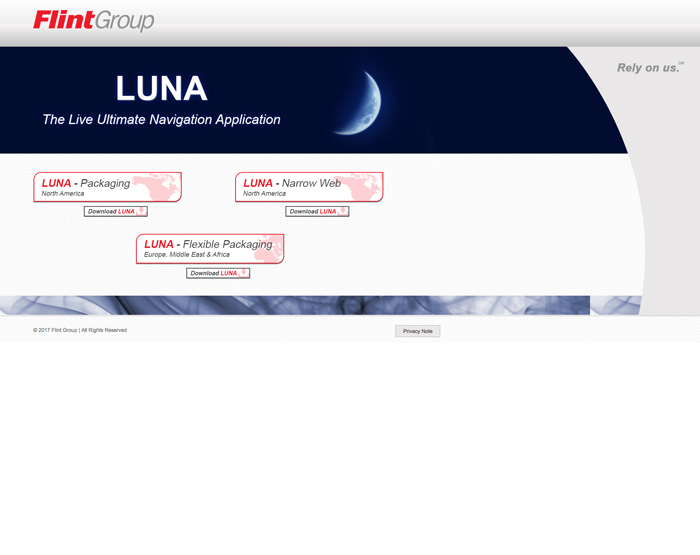Open the LUNA - Flexible Packaging banner title

[208, 245]
